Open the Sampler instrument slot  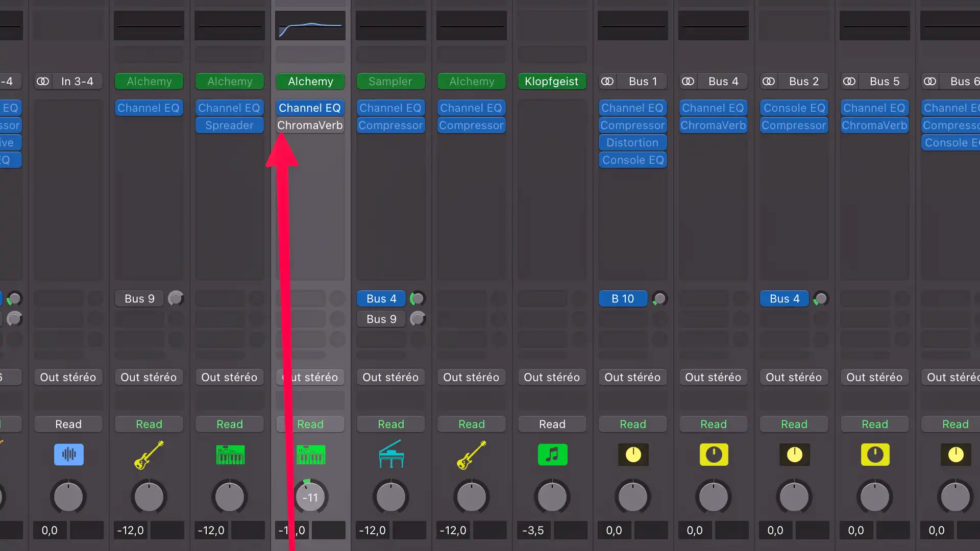click(391, 81)
